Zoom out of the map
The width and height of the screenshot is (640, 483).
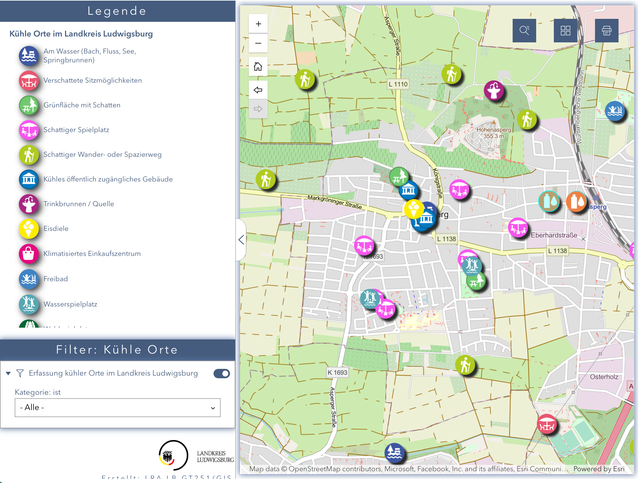pyautogui.click(x=258, y=43)
